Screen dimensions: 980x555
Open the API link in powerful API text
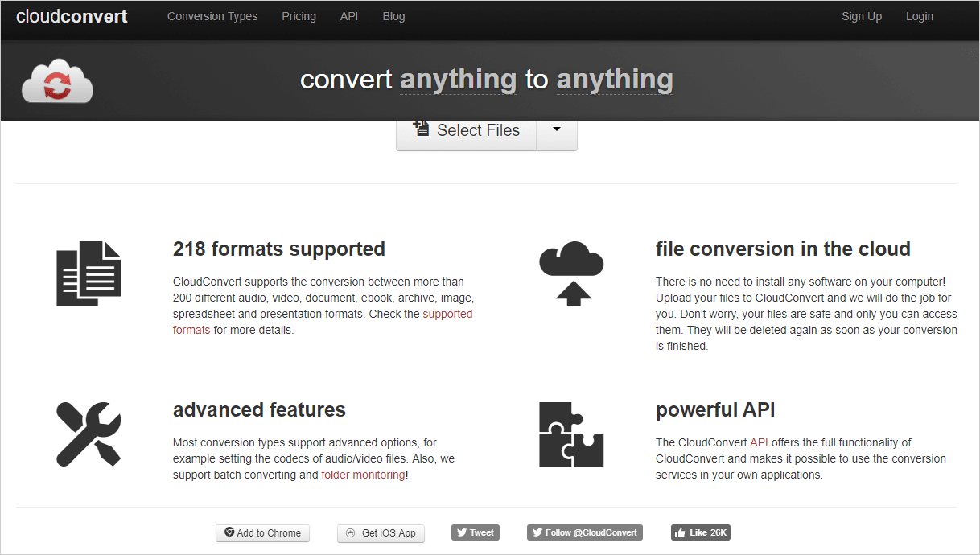[760, 442]
